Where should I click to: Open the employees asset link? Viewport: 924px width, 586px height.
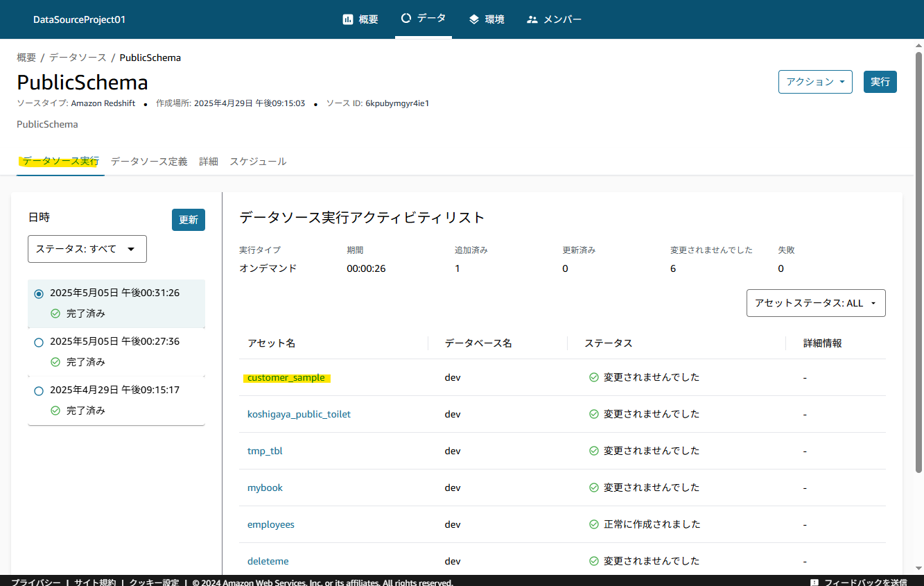(271, 524)
